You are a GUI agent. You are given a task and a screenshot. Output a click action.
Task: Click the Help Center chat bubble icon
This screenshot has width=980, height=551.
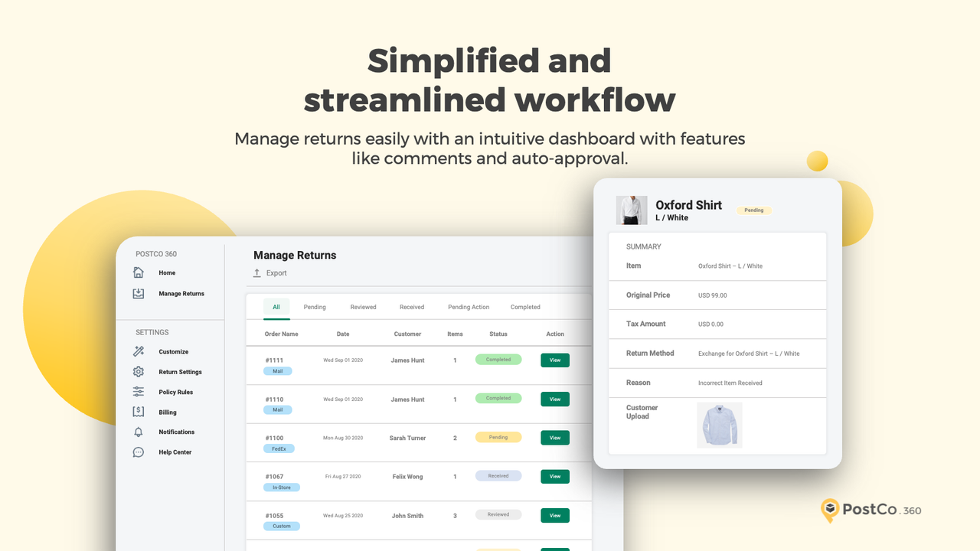[x=139, y=452]
